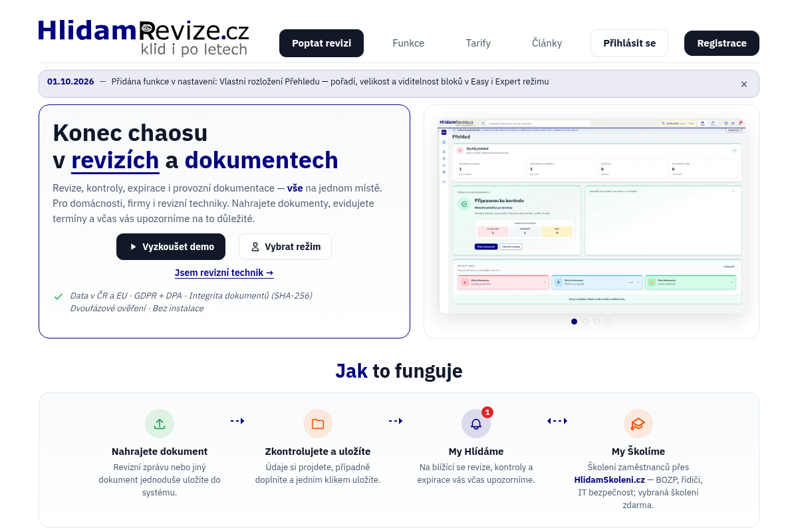Click Připraveno ke kontrole in the preview

point(499,200)
